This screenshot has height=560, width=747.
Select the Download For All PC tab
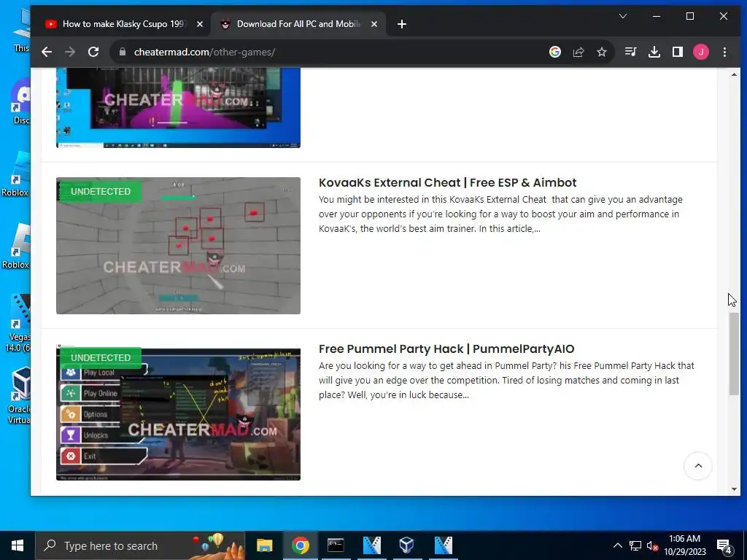tap(298, 24)
